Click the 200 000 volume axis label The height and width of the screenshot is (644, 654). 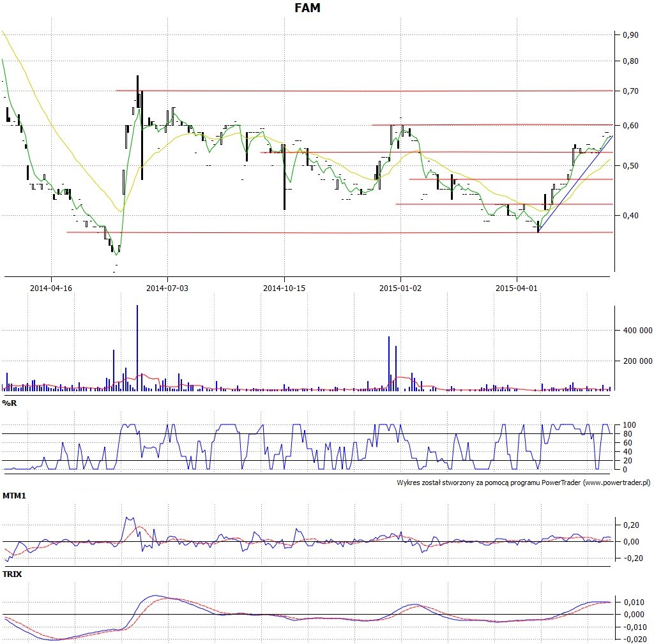[637, 361]
